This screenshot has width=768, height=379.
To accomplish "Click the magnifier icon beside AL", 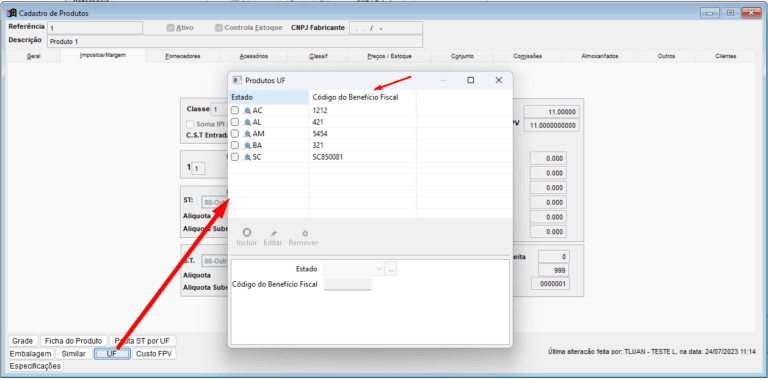I will [x=247, y=122].
